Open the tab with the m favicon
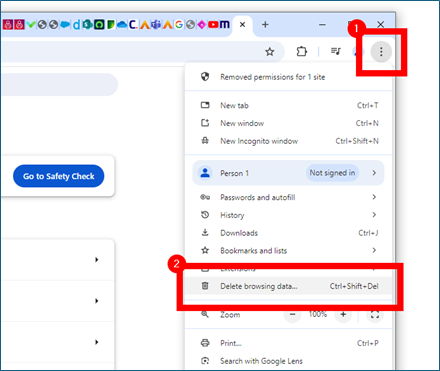Viewport: 440px width, 371px height. pyautogui.click(x=225, y=24)
